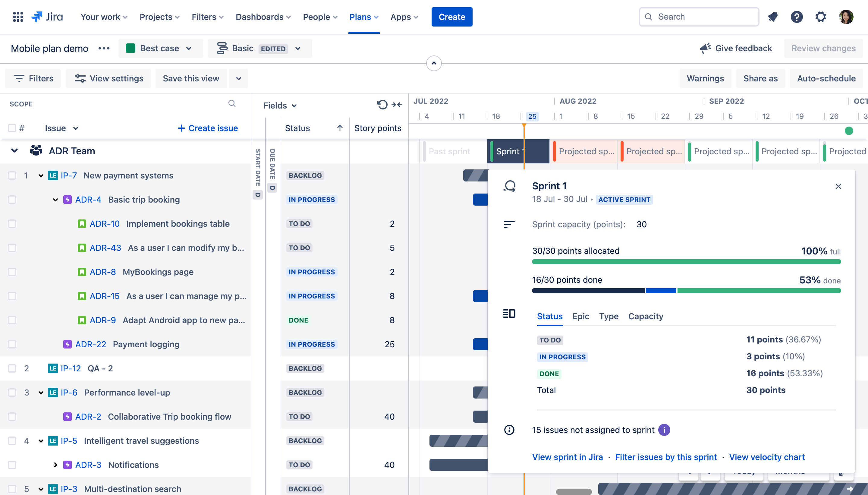Viewport: 868px width, 495px height.
Task: Click the purple info icon for unassigned issues
Action: [x=664, y=430]
